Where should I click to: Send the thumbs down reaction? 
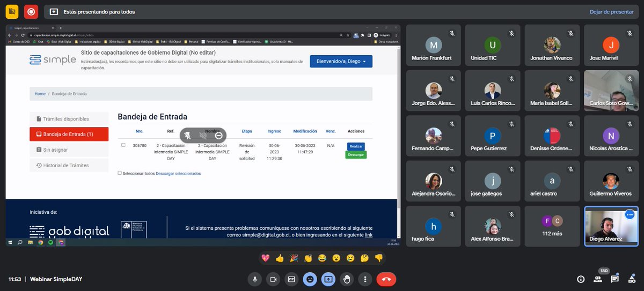click(378, 258)
